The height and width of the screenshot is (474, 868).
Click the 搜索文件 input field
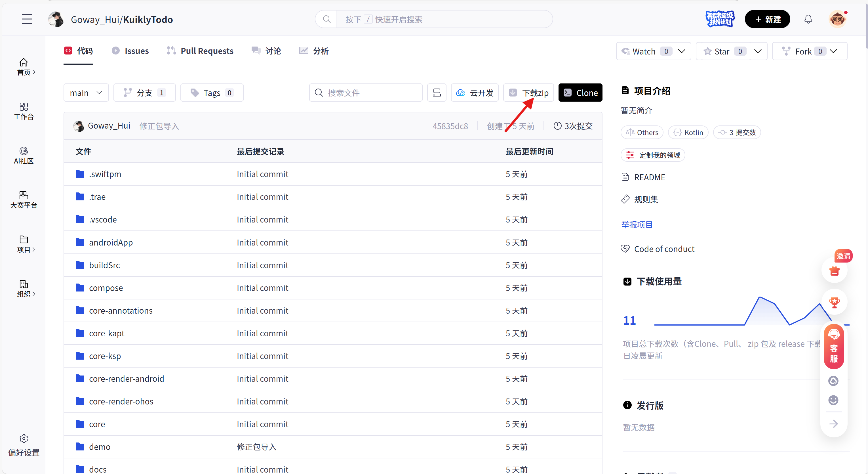(x=371, y=93)
